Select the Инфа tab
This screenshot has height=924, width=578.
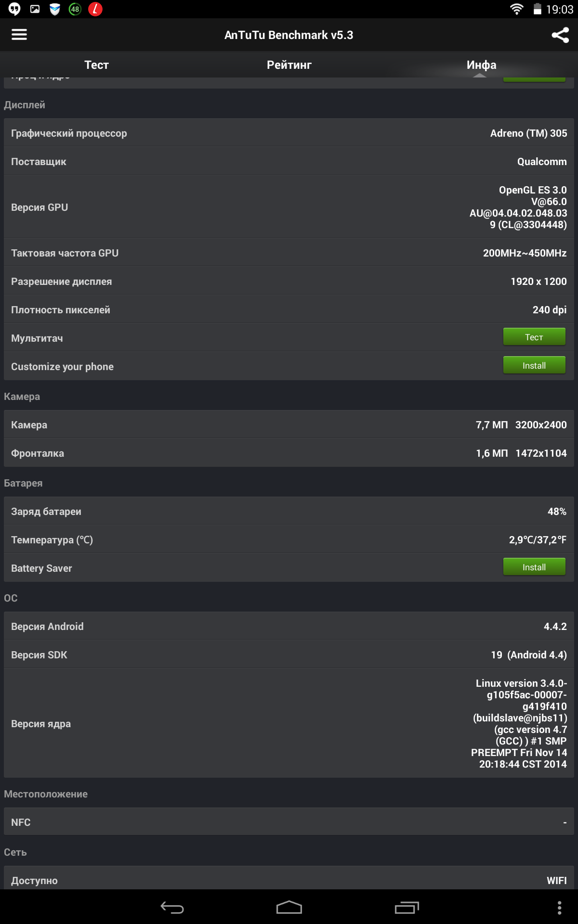coord(482,65)
